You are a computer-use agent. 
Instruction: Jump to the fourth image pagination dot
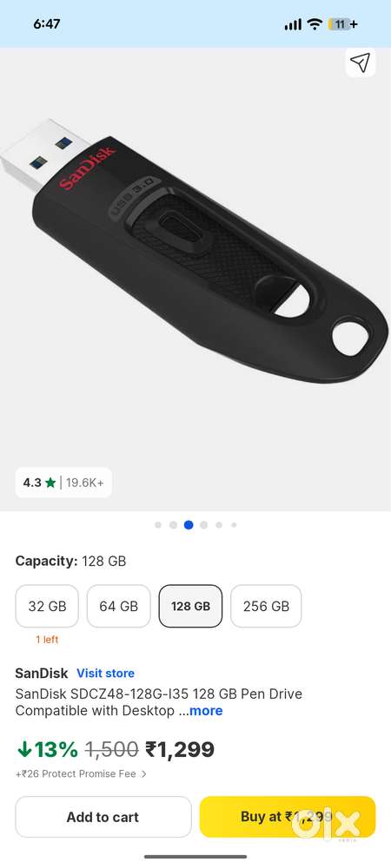click(x=204, y=525)
